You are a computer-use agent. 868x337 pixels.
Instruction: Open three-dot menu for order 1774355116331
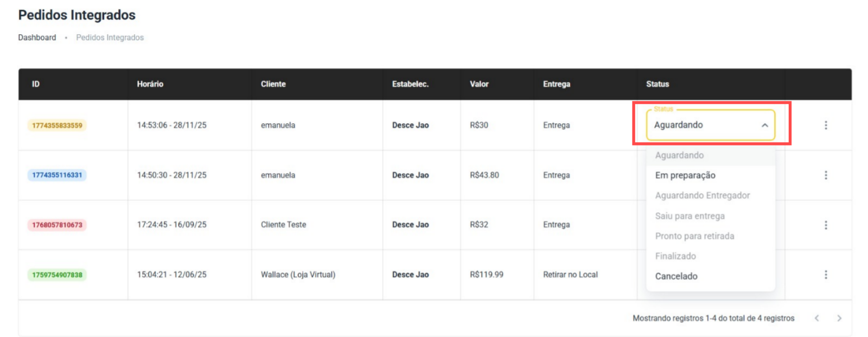pos(826,175)
